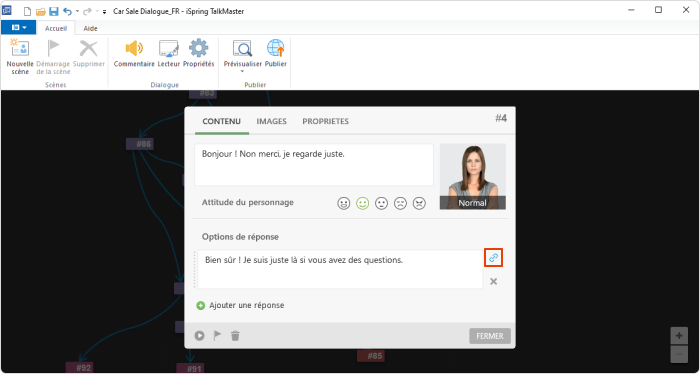Expand the undo history dropdown
This screenshot has height=374, width=700.
click(77, 11)
